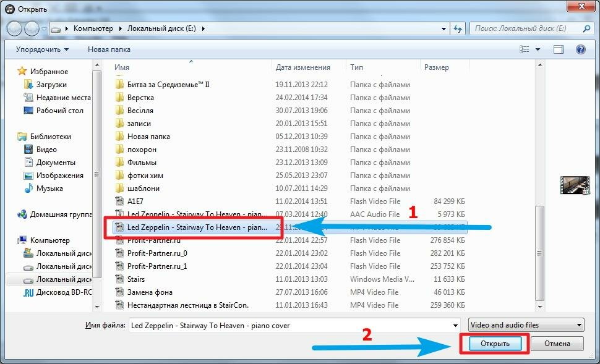Image resolution: width=600 pixels, height=364 pixels.
Task: Open the Упорядочить dropdown menu
Action: pos(42,49)
